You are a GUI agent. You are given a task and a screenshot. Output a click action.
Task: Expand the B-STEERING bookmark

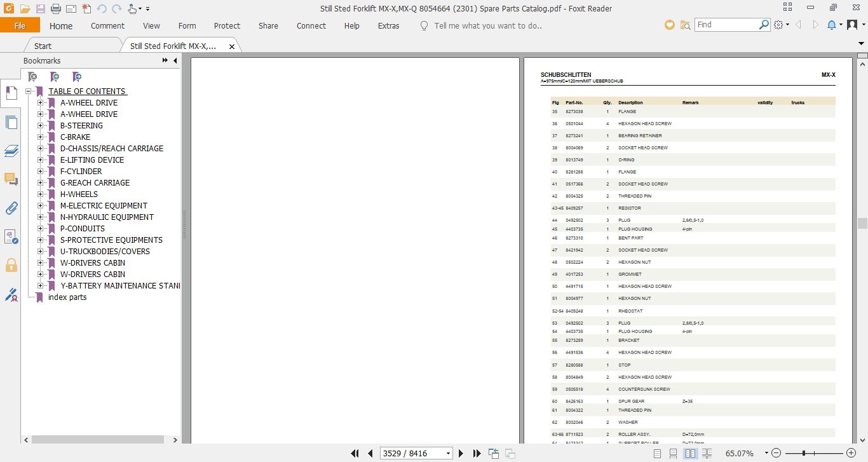point(40,126)
